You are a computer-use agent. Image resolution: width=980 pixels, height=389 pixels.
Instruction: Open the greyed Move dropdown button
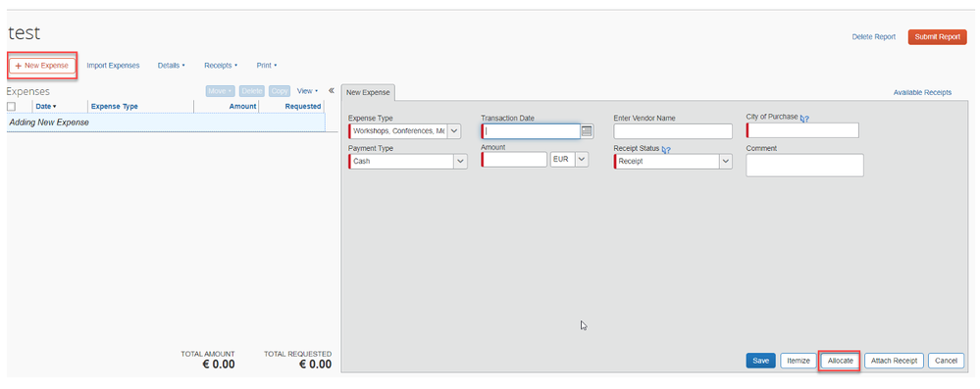pos(220,91)
